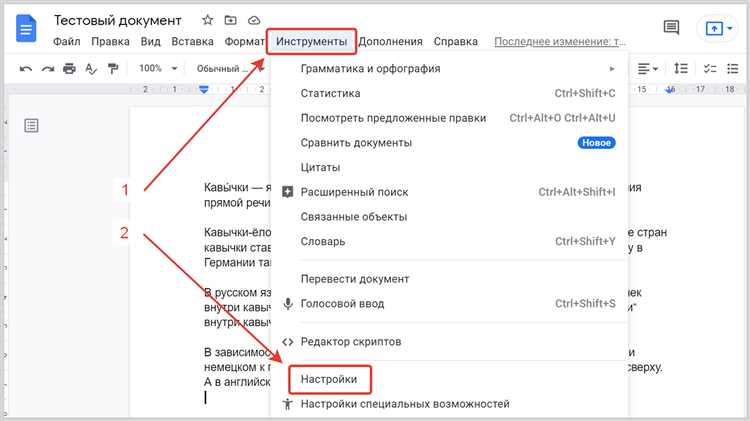Print the document
The height and width of the screenshot is (421, 750).
pyautogui.click(x=69, y=69)
